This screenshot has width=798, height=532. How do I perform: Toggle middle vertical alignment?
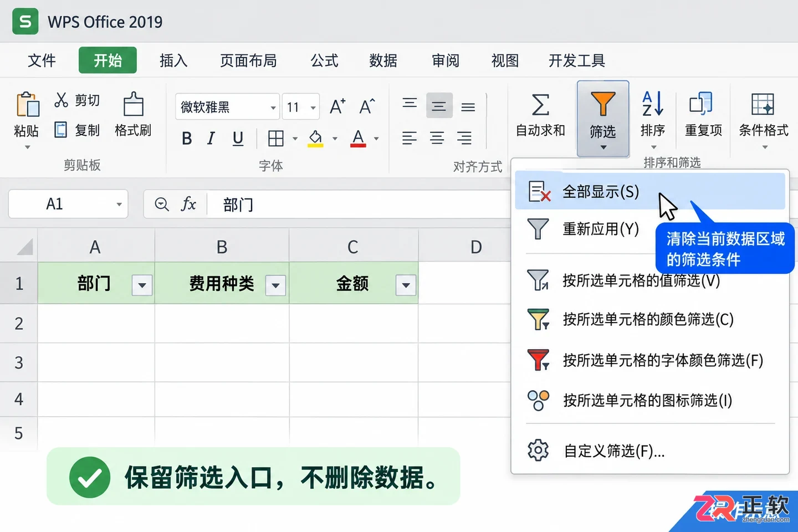pos(439,106)
